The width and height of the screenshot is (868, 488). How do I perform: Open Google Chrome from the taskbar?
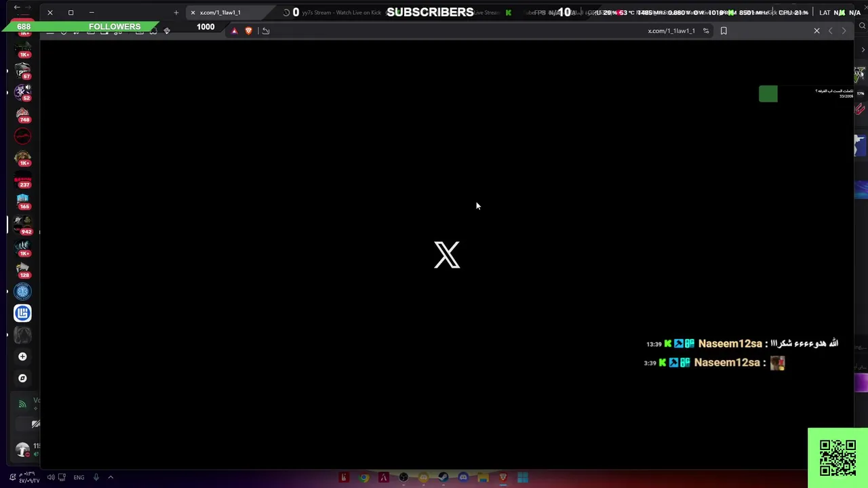tap(364, 478)
